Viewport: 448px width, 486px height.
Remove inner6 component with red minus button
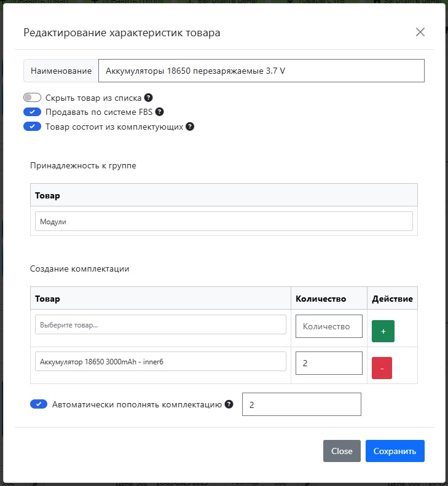click(382, 368)
